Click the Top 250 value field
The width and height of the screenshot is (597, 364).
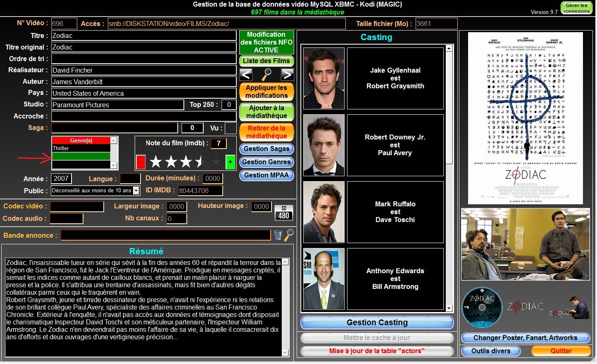(x=229, y=105)
